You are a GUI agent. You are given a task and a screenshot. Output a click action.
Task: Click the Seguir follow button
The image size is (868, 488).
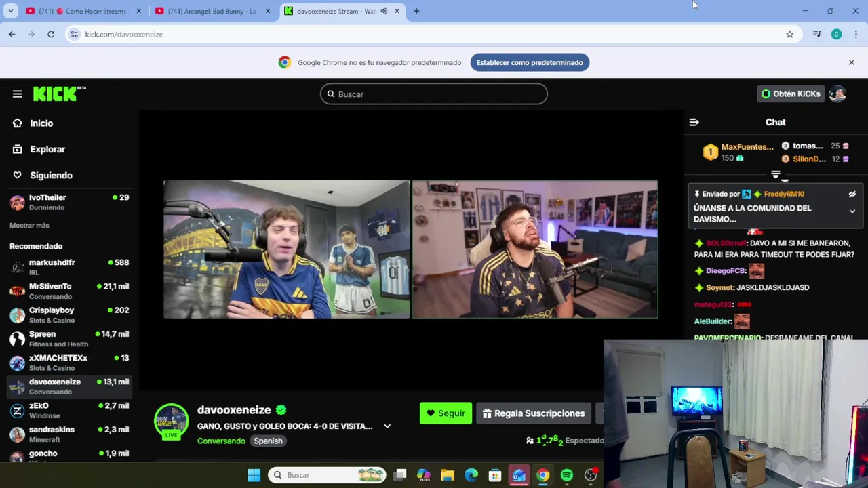coord(446,413)
